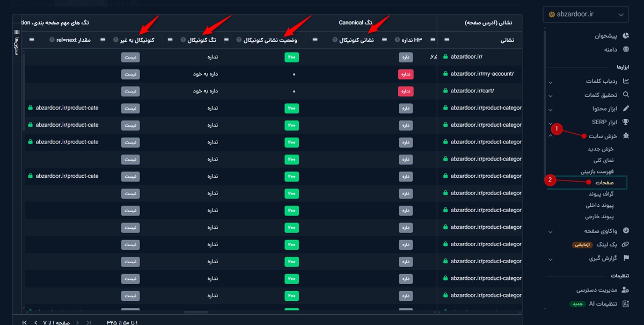
Task: Open گراف پیوند menu item
Action: pyautogui.click(x=601, y=193)
